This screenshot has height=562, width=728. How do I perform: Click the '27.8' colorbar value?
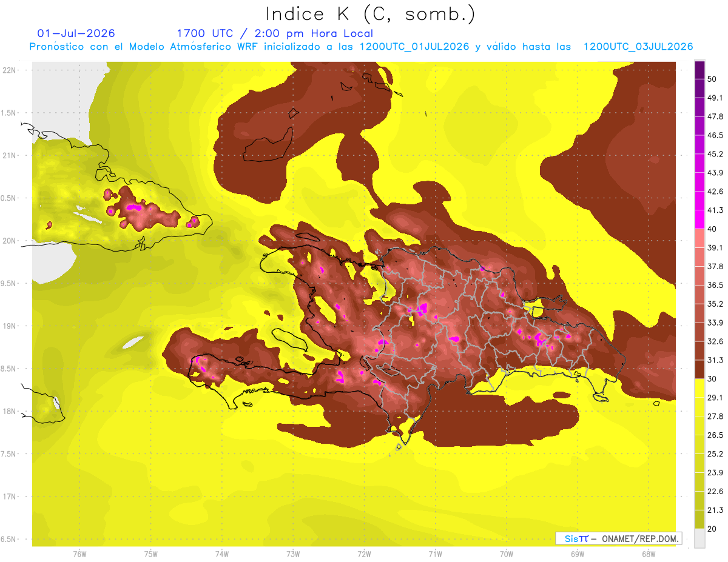point(716,416)
